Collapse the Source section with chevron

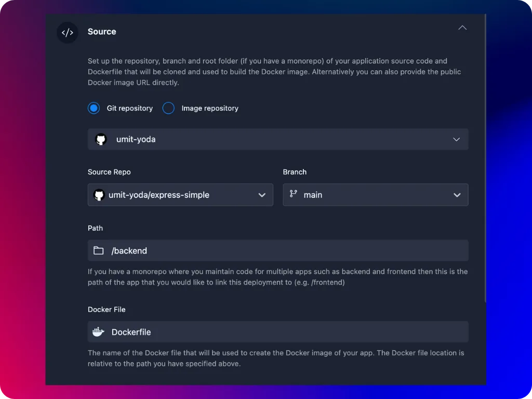coord(462,28)
